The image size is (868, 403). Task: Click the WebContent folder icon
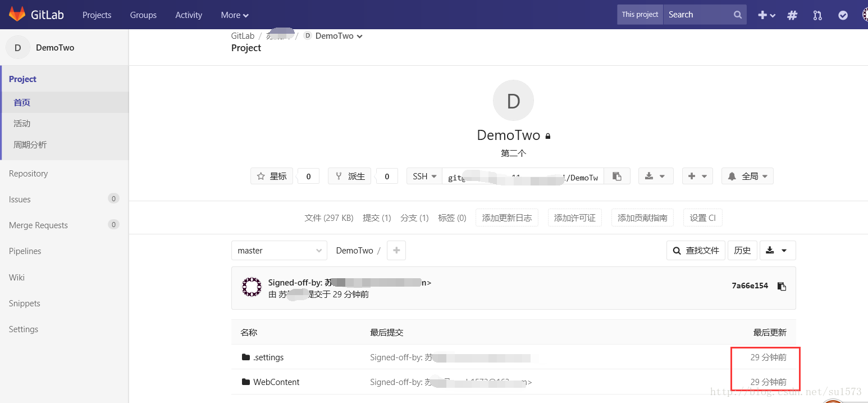point(245,382)
